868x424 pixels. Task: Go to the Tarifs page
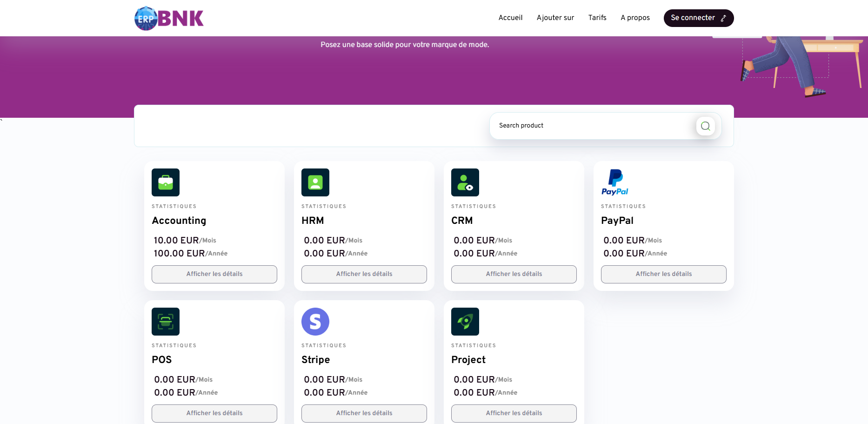click(x=597, y=18)
